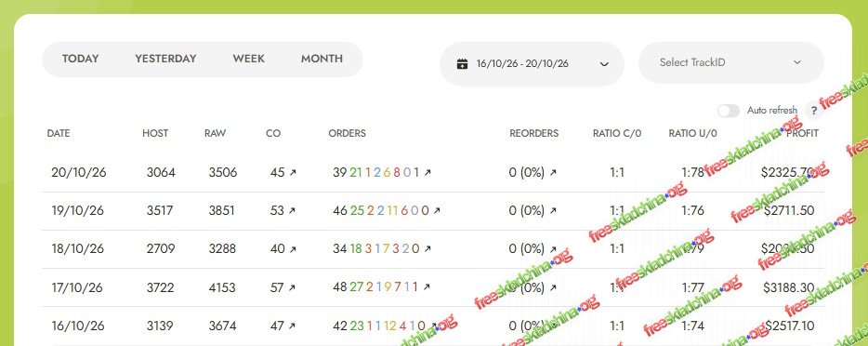Click orders total 46 in 19/10/26 row
Image resolution: width=868 pixels, height=346 pixels.
(x=340, y=211)
